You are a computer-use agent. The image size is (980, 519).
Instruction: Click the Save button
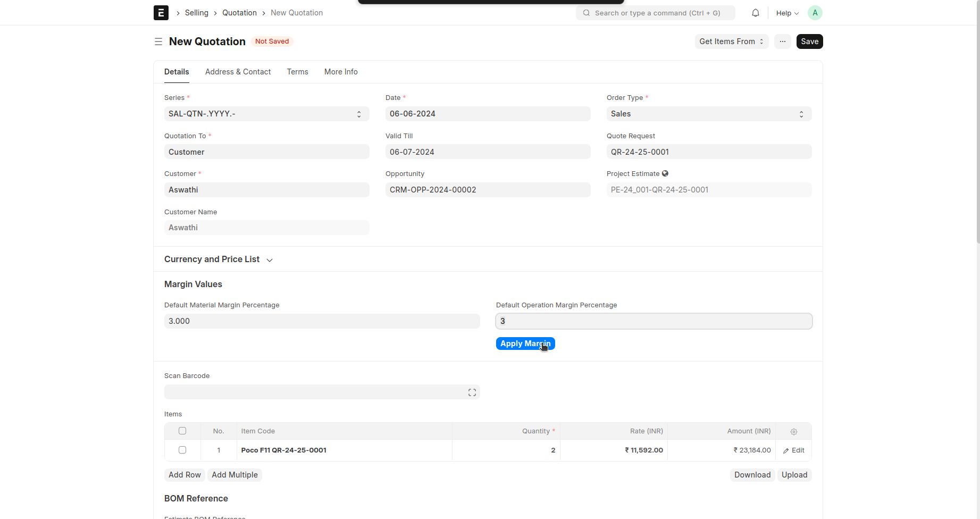809,41
